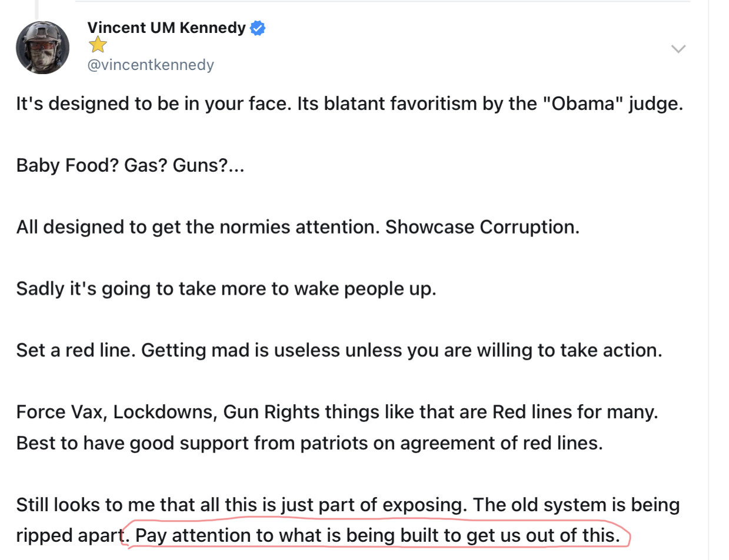Click the words "ripped apart"
This screenshot has width=729, height=560.
[x=68, y=535]
